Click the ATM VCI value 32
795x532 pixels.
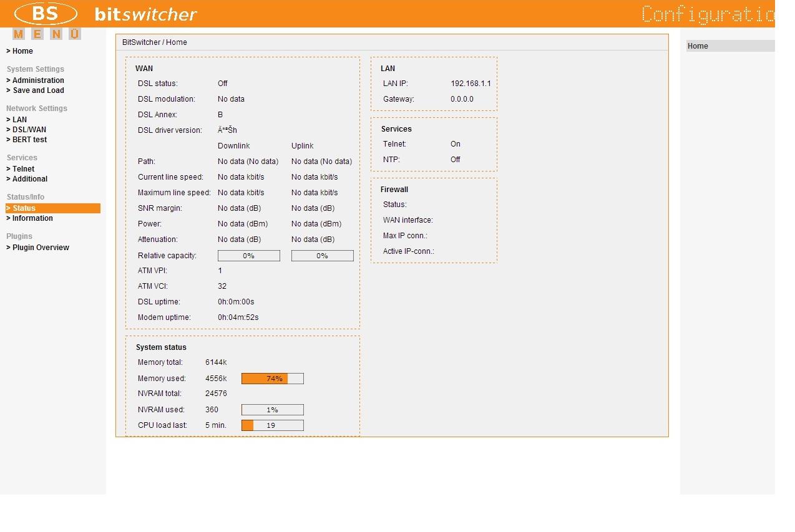[222, 286]
